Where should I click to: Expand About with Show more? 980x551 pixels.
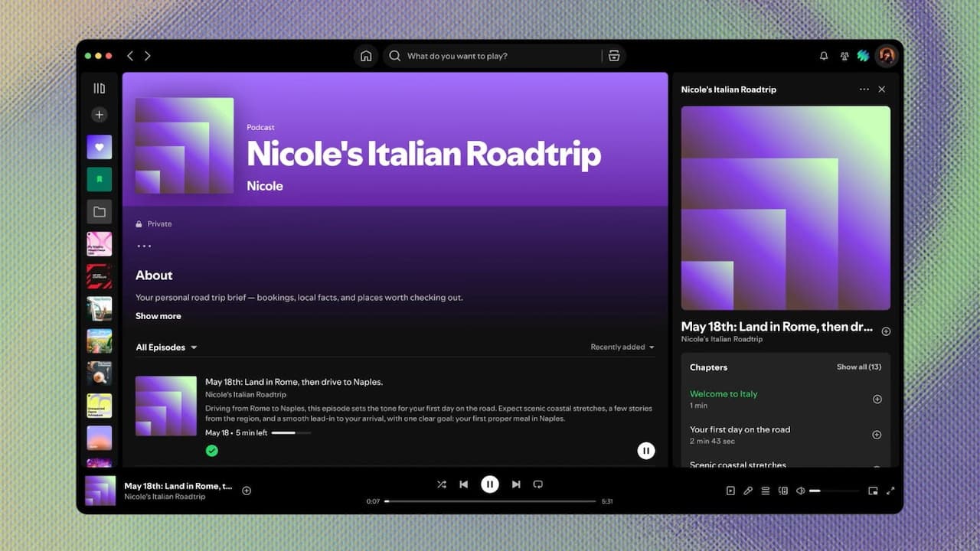click(x=158, y=316)
